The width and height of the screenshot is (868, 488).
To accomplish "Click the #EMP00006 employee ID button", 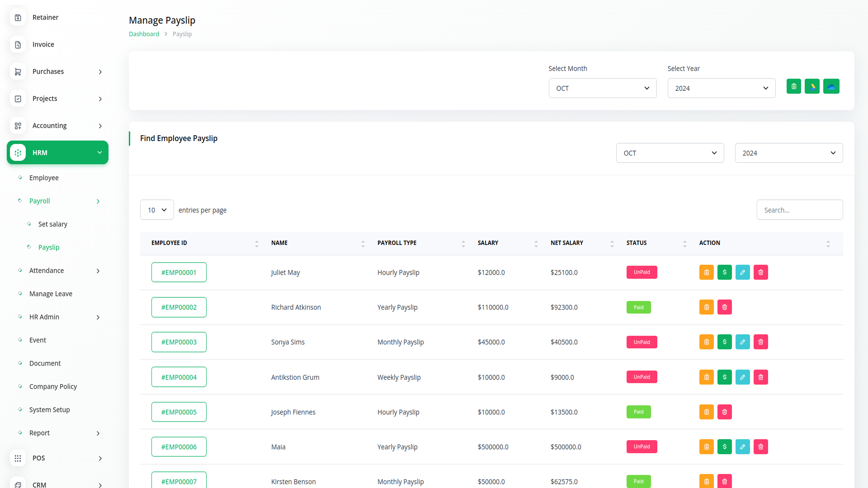I will (x=179, y=447).
